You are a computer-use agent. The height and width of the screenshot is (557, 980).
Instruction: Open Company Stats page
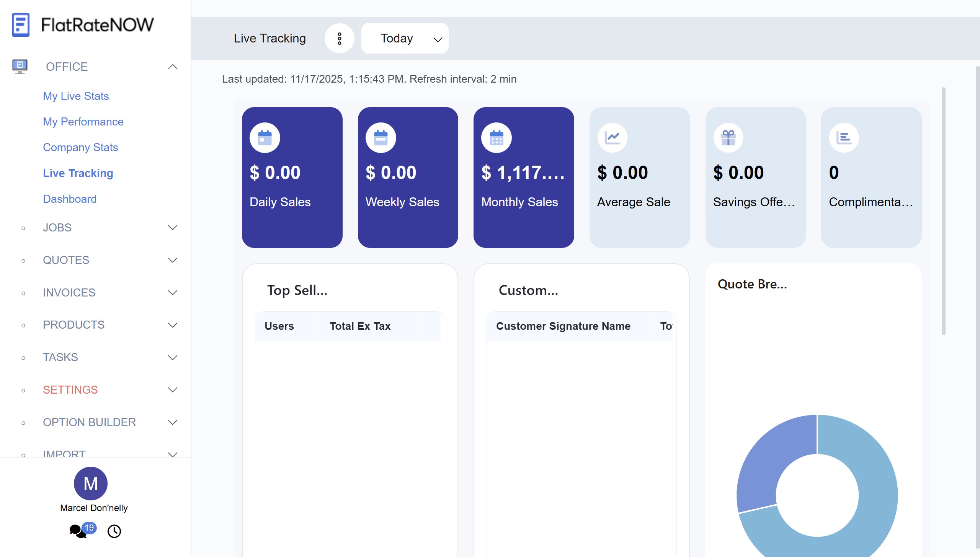[80, 147]
